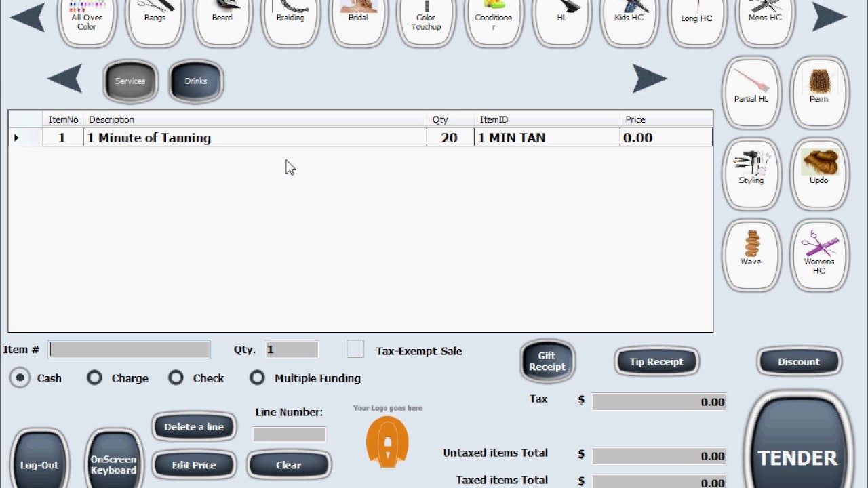Click the ItemNo column header
The width and height of the screenshot is (868, 488).
[63, 119]
